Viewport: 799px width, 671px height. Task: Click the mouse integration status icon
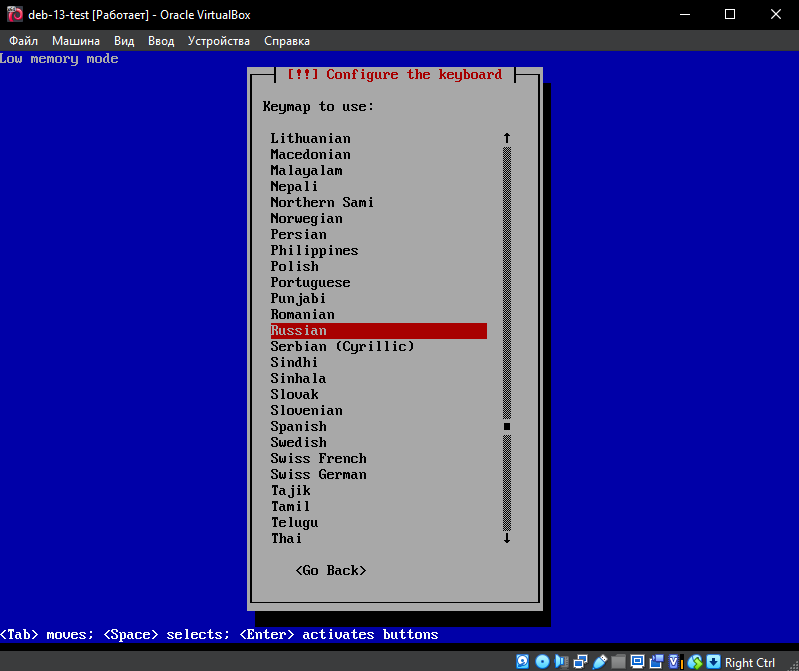pos(694,662)
